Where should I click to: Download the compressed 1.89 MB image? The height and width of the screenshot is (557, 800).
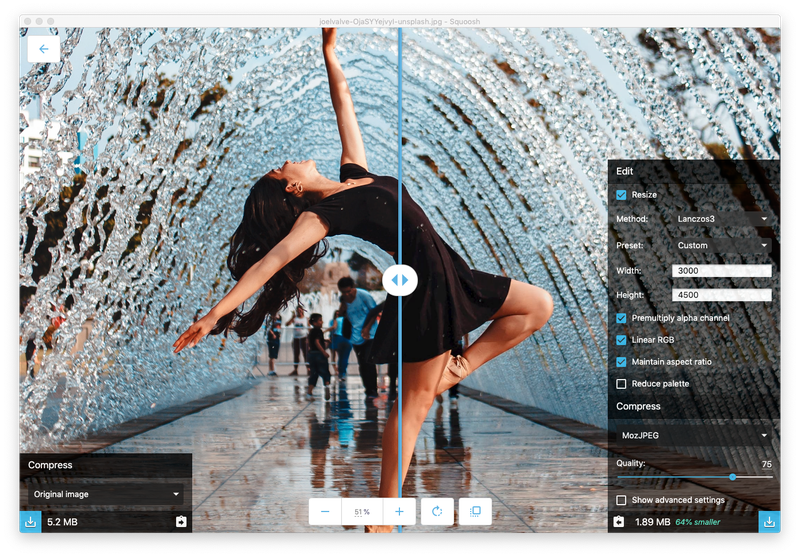tap(769, 522)
